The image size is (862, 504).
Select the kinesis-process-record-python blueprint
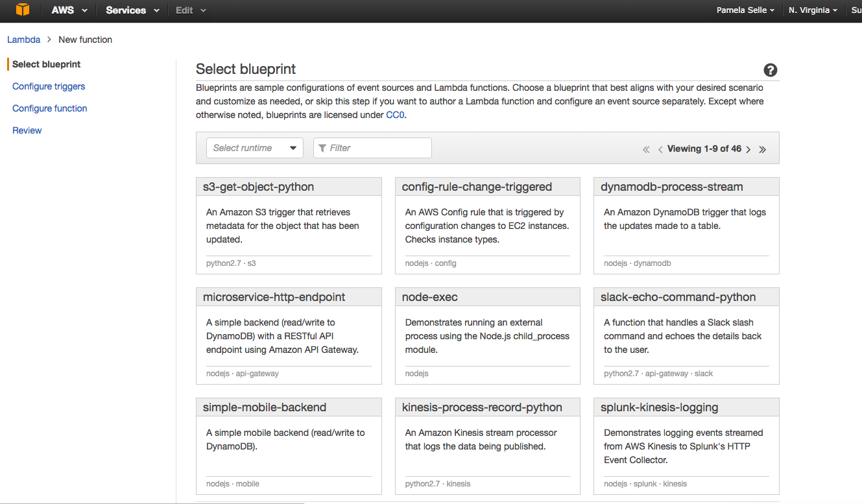(x=488, y=446)
